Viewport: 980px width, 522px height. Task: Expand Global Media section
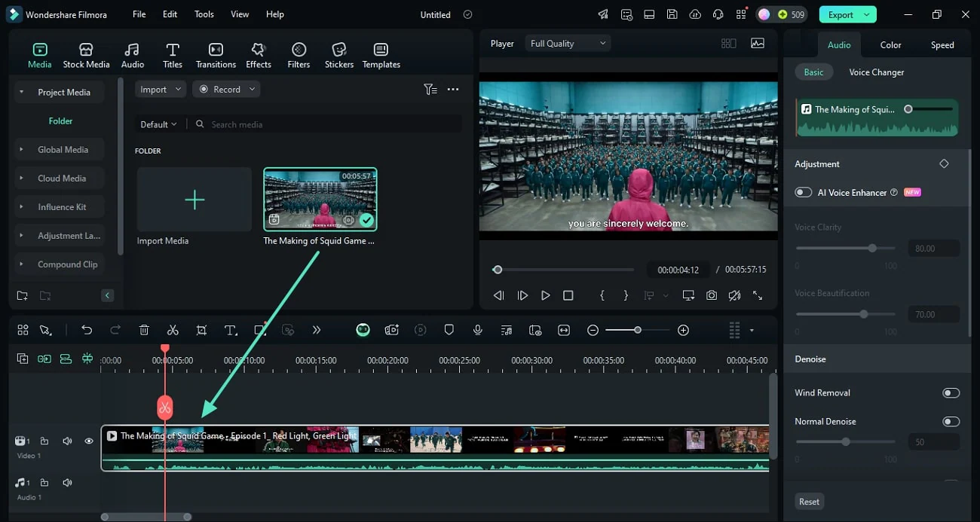pyautogui.click(x=21, y=149)
